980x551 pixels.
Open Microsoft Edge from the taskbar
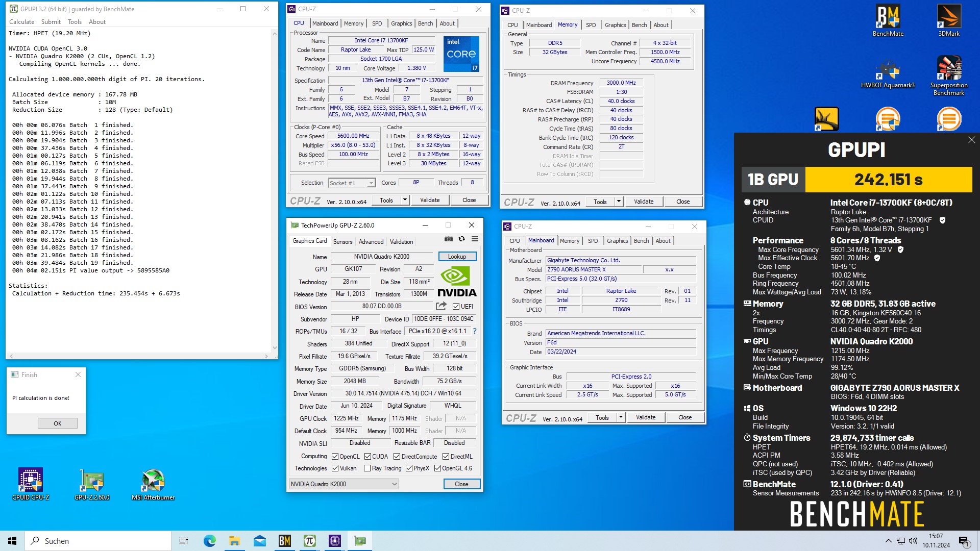[x=209, y=541]
